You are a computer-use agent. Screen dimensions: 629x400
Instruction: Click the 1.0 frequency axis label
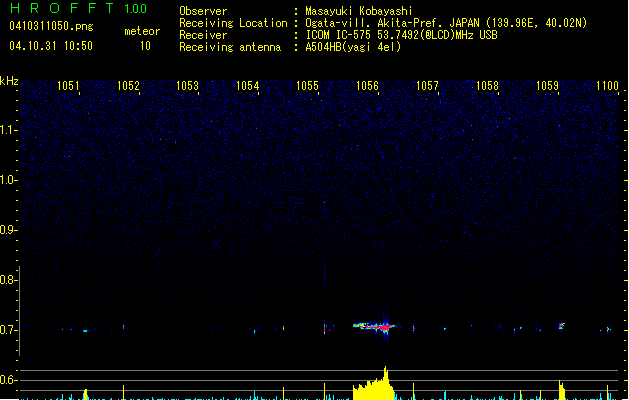[x=9, y=180]
